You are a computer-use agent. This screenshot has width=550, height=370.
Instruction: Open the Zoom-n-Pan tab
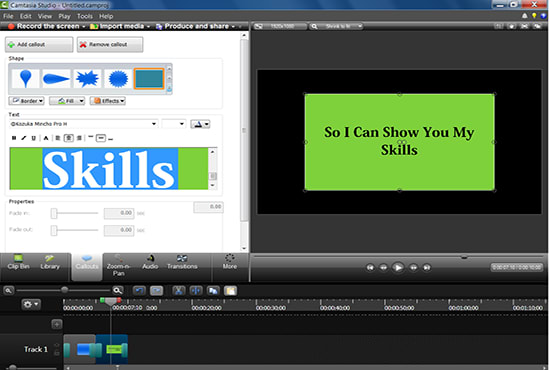(x=118, y=265)
